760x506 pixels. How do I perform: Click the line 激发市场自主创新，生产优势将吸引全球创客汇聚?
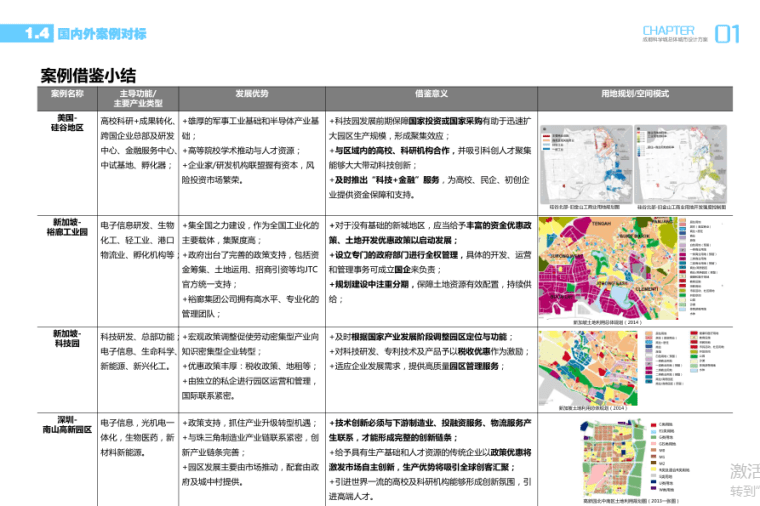421,467
